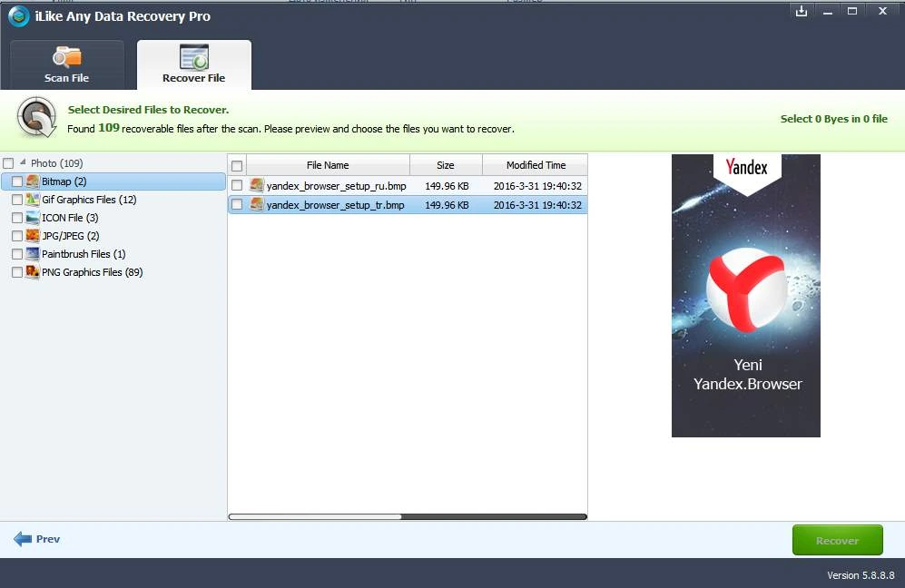The width and height of the screenshot is (905, 588).
Task: Select ICON File (3) in tree
Action: [70, 218]
